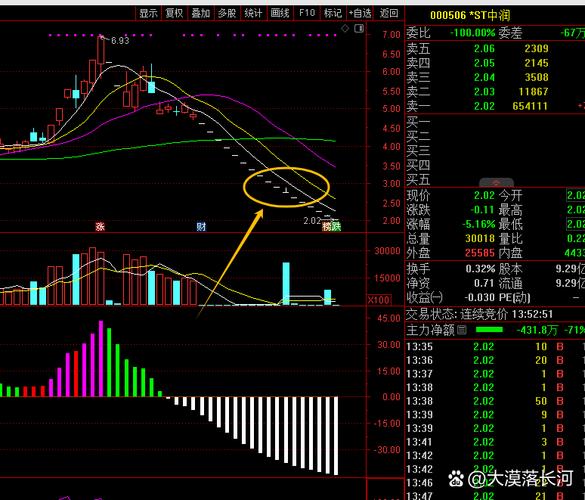Image resolution: width=585 pixels, height=500 pixels.
Task: Collapse order book with gray chevron tab
Action: point(496,183)
